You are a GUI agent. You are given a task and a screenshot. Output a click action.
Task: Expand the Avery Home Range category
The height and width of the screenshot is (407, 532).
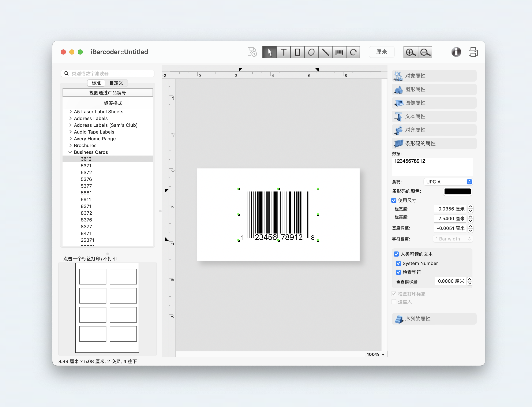point(71,139)
